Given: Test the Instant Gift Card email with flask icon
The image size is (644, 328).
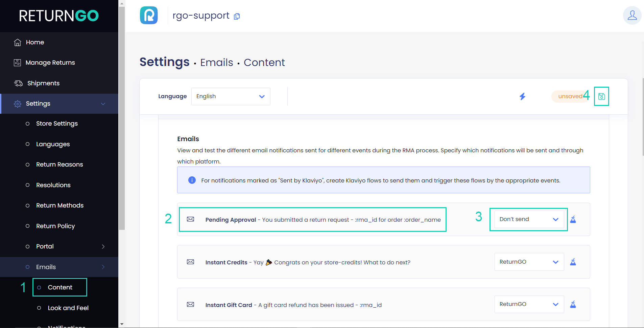Looking at the screenshot, I should coord(573,304).
